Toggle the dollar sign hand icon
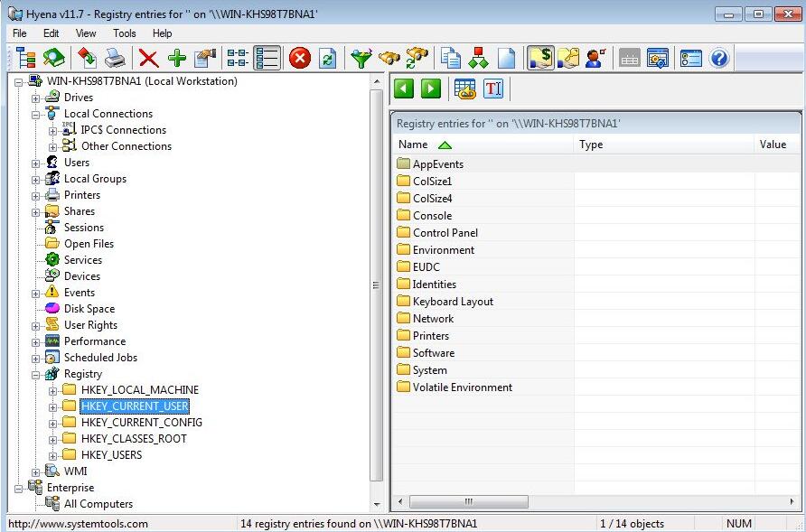 click(x=540, y=58)
